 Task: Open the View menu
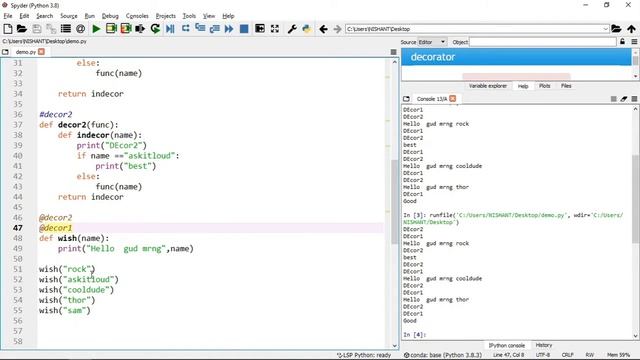[209, 16]
